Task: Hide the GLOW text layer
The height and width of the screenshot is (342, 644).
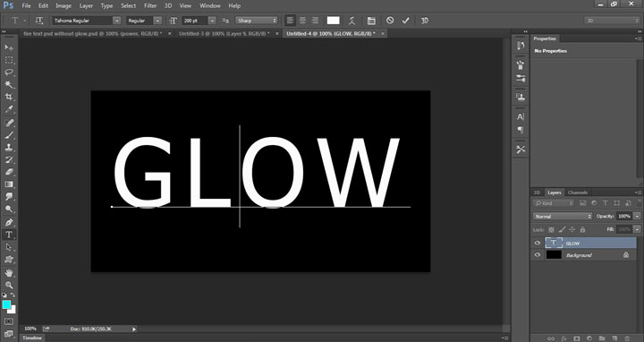Action: pyautogui.click(x=538, y=243)
